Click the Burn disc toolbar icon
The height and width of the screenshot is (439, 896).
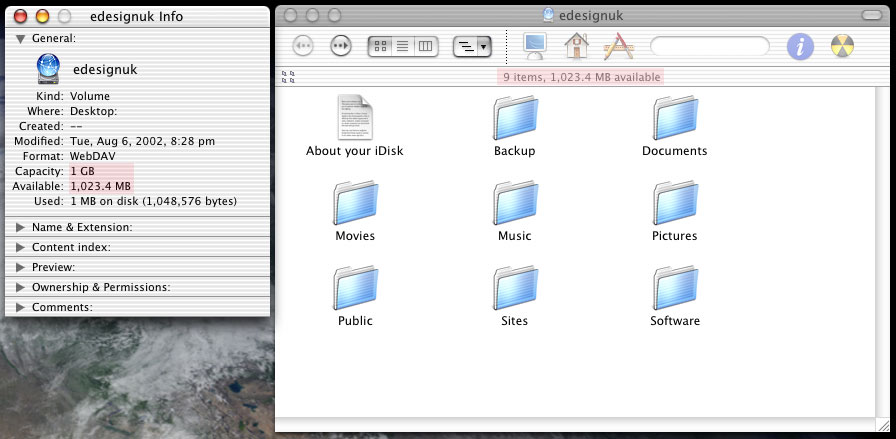coord(842,46)
